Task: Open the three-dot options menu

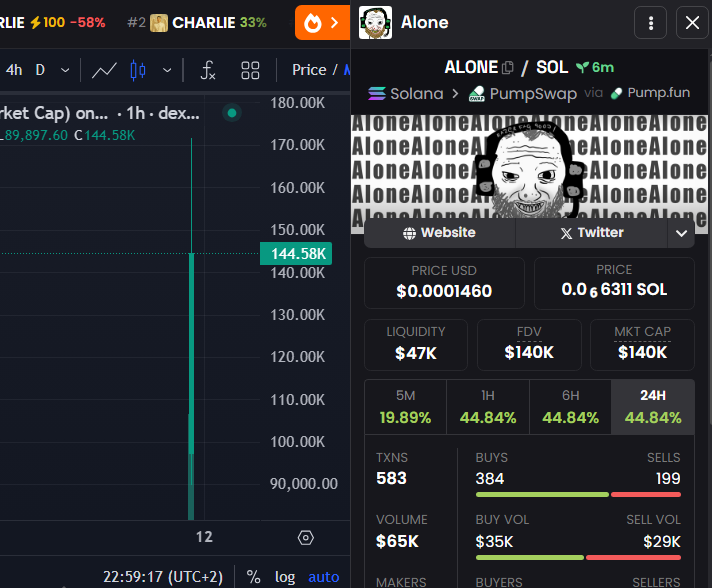Action: pyautogui.click(x=650, y=23)
